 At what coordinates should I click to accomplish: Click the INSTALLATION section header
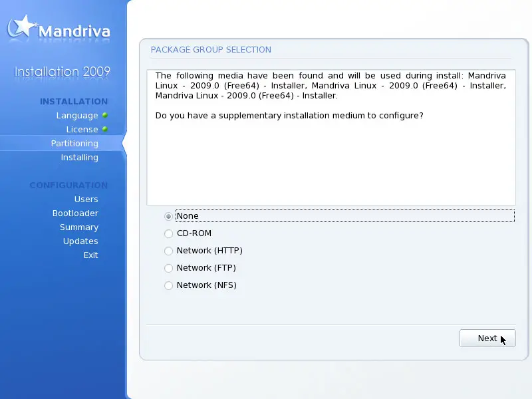click(x=74, y=102)
